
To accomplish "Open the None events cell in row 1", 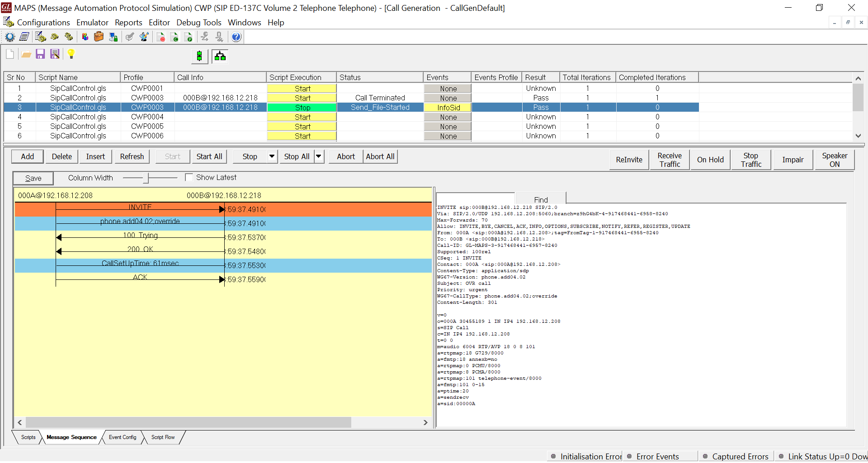I will pos(448,89).
